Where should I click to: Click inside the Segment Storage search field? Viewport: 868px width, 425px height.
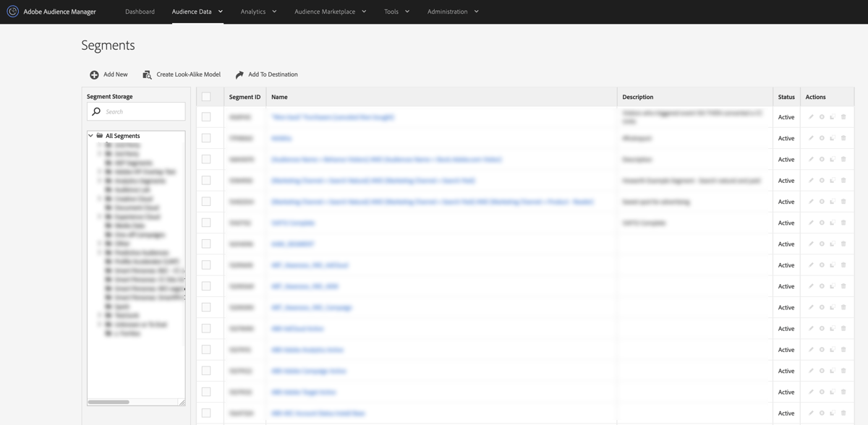click(x=137, y=111)
